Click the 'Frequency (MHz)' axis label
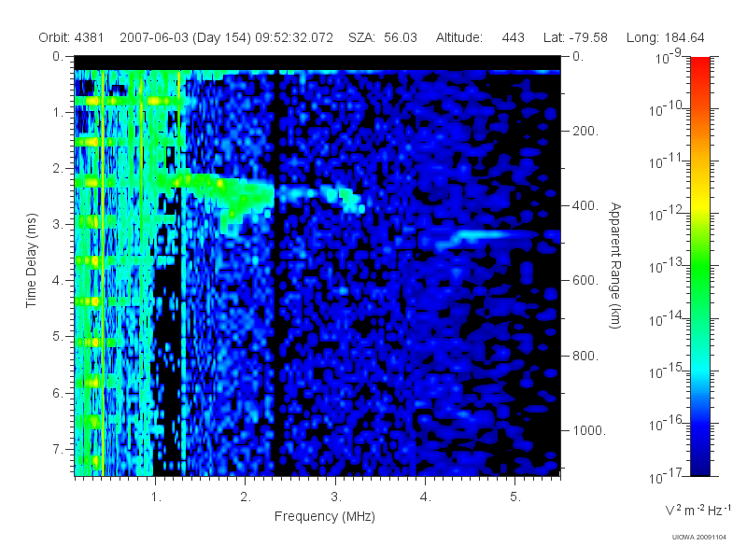Viewport: 747px width, 560px height. click(x=325, y=517)
